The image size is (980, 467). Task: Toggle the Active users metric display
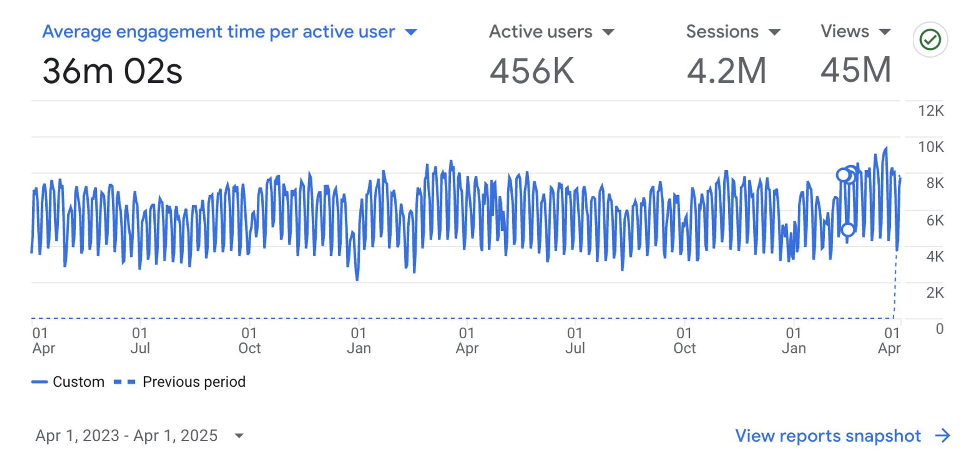click(x=541, y=31)
